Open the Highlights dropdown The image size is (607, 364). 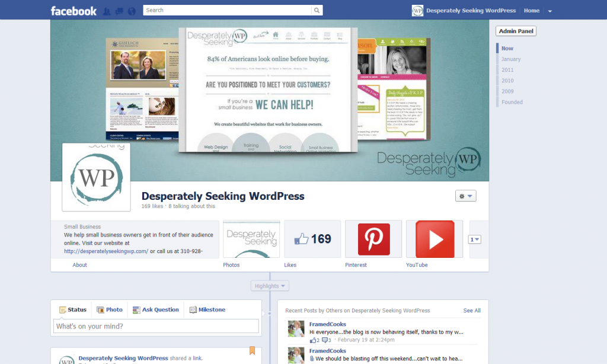(270, 286)
